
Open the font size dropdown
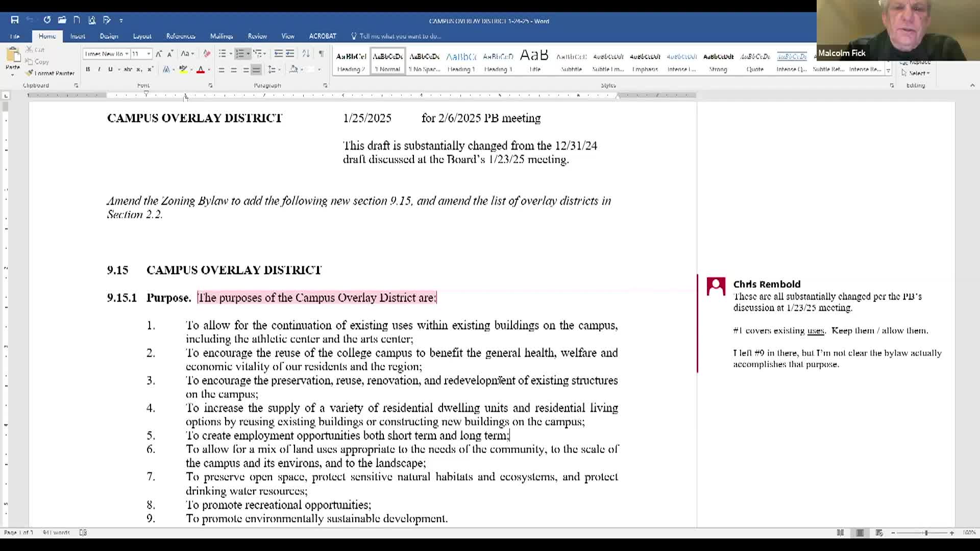pos(149,54)
